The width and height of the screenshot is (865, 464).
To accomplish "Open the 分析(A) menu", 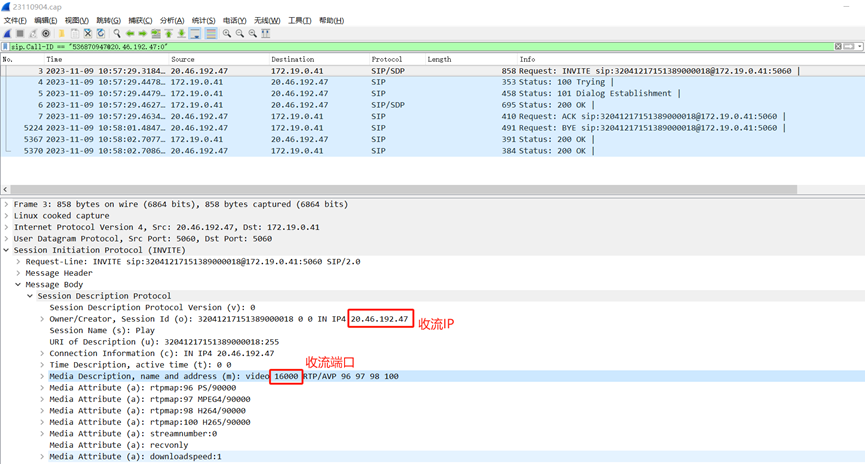I will [x=172, y=20].
